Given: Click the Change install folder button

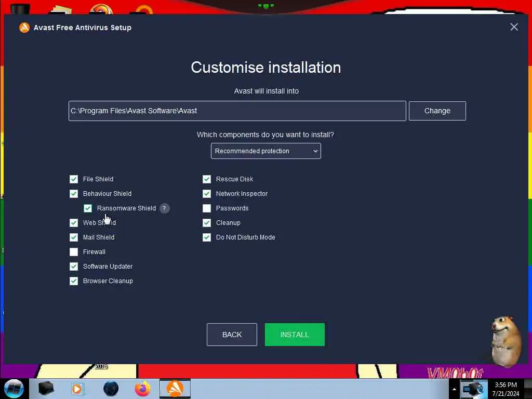Looking at the screenshot, I should [x=437, y=111].
